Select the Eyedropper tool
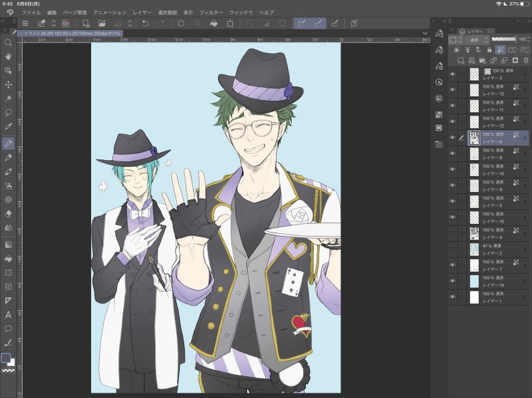The image size is (532, 398). pos(8,126)
